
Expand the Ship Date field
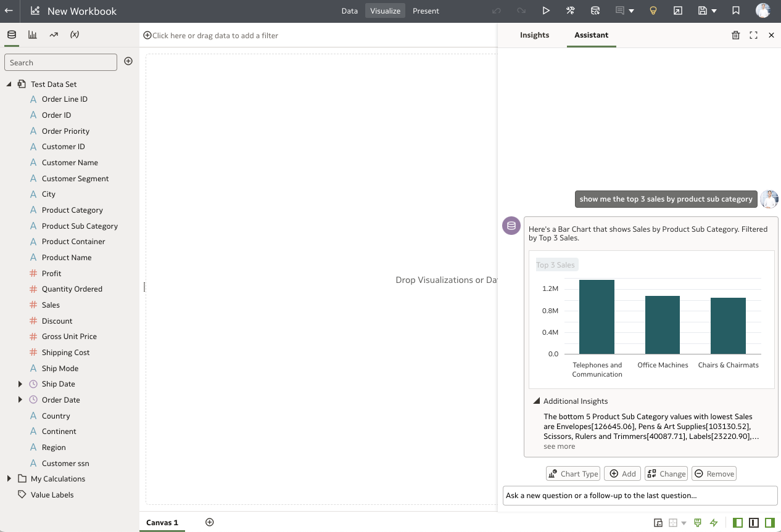point(20,383)
